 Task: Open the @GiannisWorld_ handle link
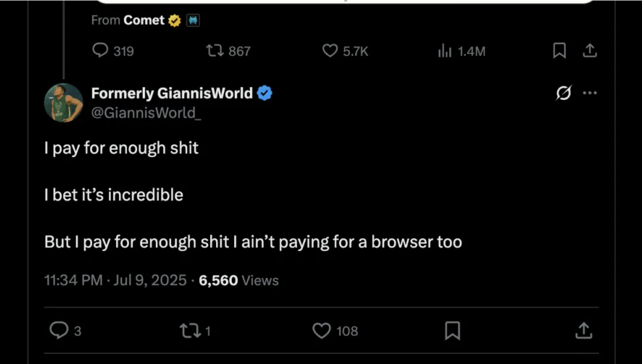point(146,113)
